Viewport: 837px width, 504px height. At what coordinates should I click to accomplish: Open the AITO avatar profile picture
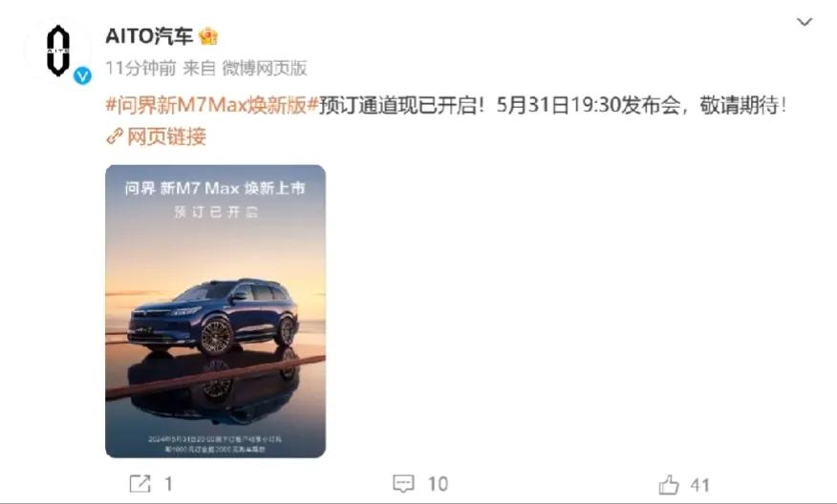[x=58, y=52]
